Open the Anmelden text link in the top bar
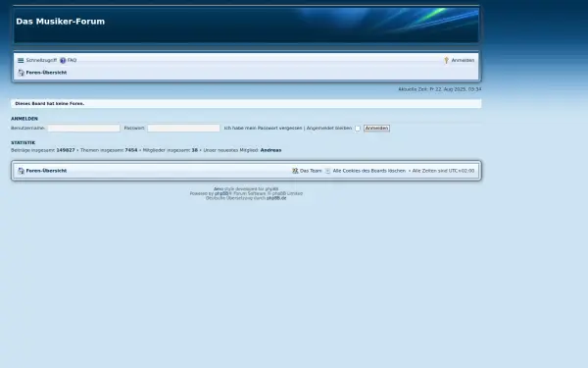Viewport: 588px width, 368px height. (463, 61)
